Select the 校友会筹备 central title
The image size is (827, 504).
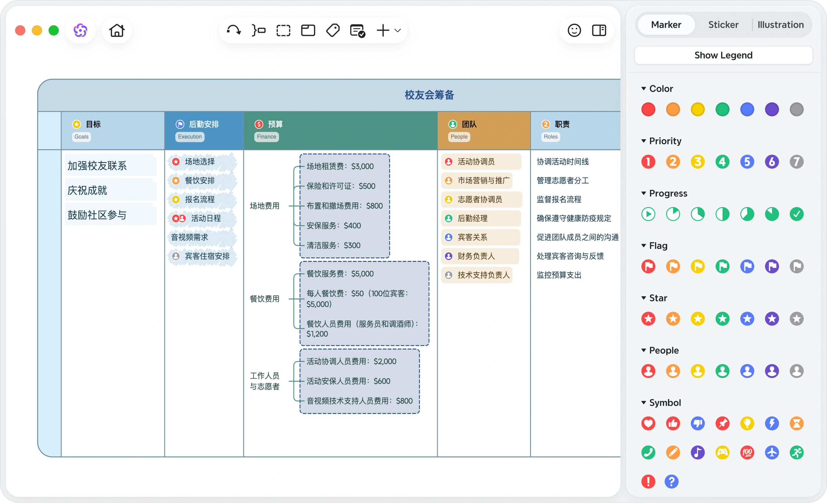tap(429, 95)
